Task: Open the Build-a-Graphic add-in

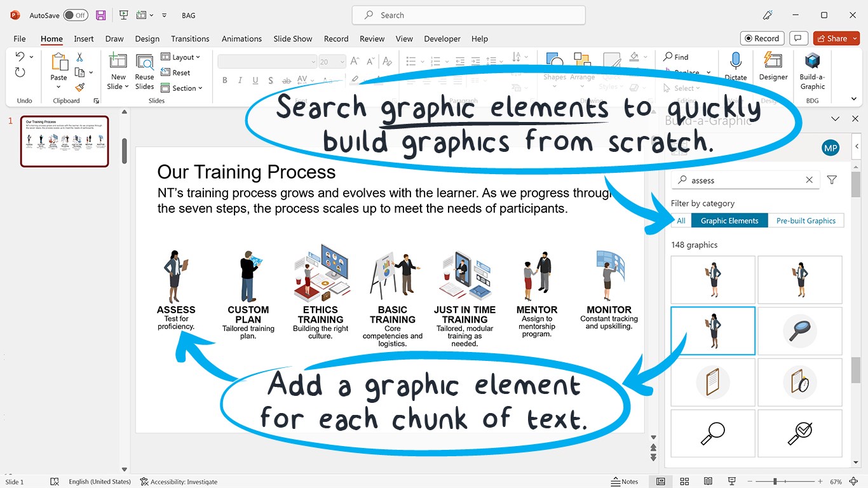Action: point(812,71)
